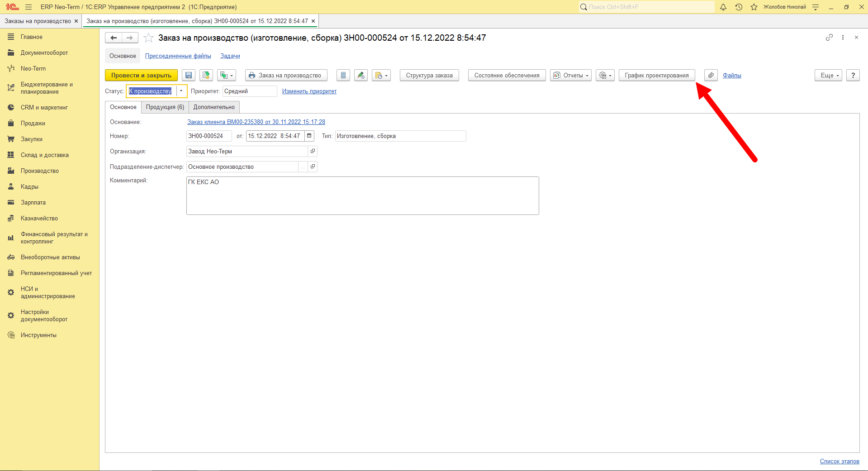Image resolution: width=868 pixels, height=471 pixels.
Task: Click the post document icon beside save
Action: click(206, 76)
